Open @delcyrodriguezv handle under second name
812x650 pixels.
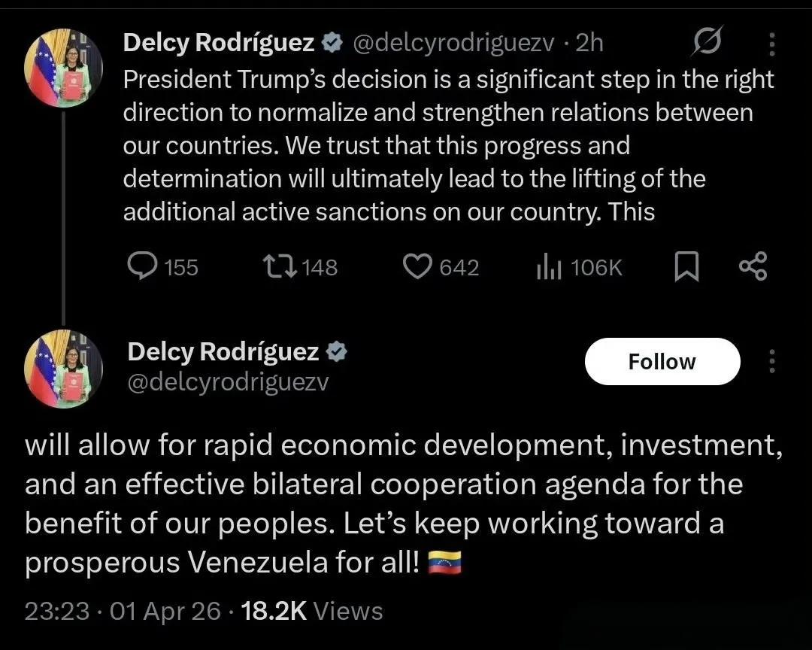(x=229, y=382)
